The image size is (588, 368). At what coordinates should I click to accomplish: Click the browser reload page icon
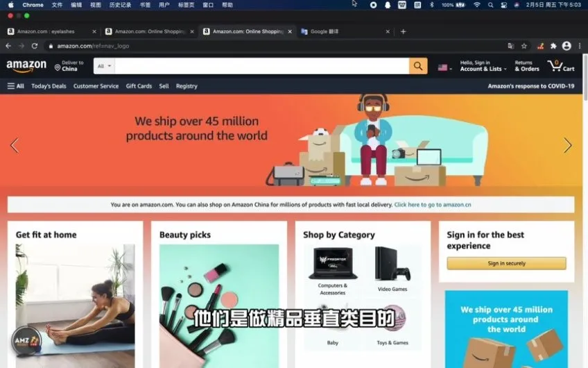click(35, 46)
